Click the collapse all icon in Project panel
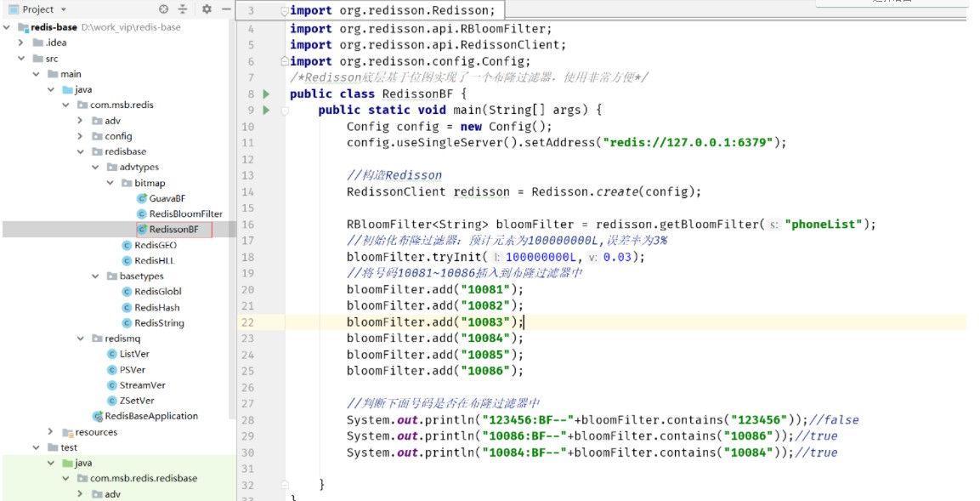The height and width of the screenshot is (501, 980). click(x=183, y=9)
